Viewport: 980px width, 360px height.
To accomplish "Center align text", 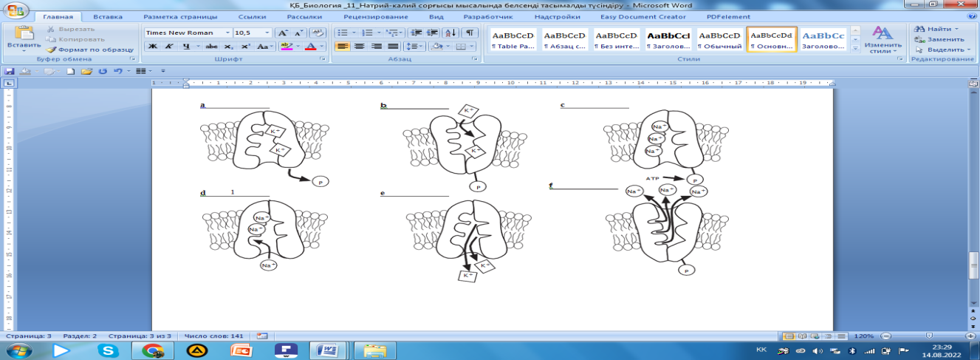I will 358,47.
